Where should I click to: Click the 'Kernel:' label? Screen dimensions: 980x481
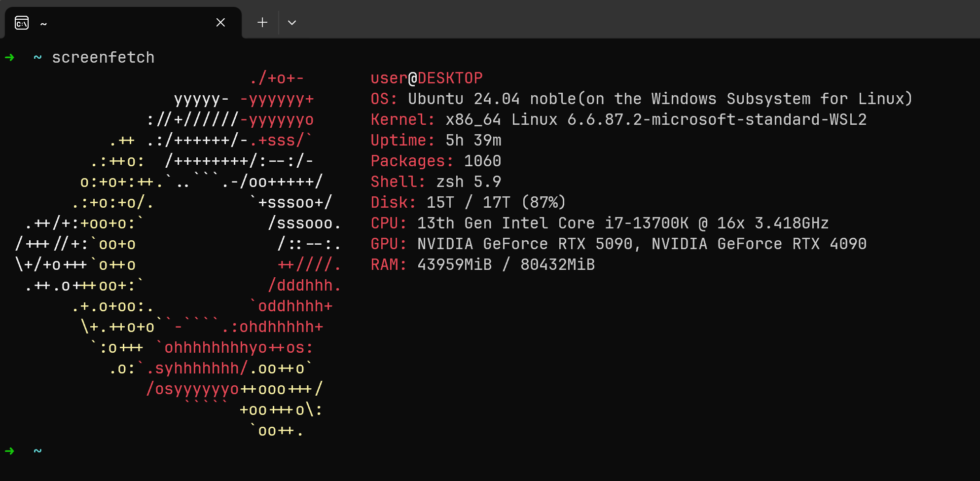(x=402, y=120)
